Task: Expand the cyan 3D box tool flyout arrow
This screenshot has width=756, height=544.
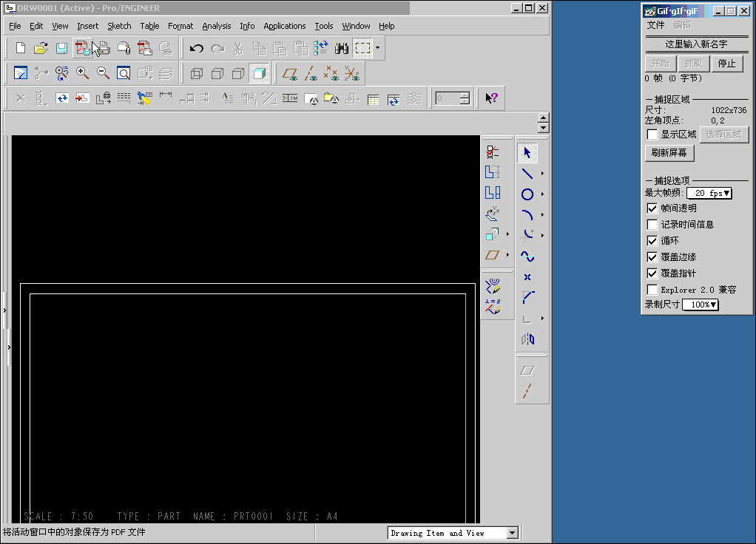Action: [507, 234]
